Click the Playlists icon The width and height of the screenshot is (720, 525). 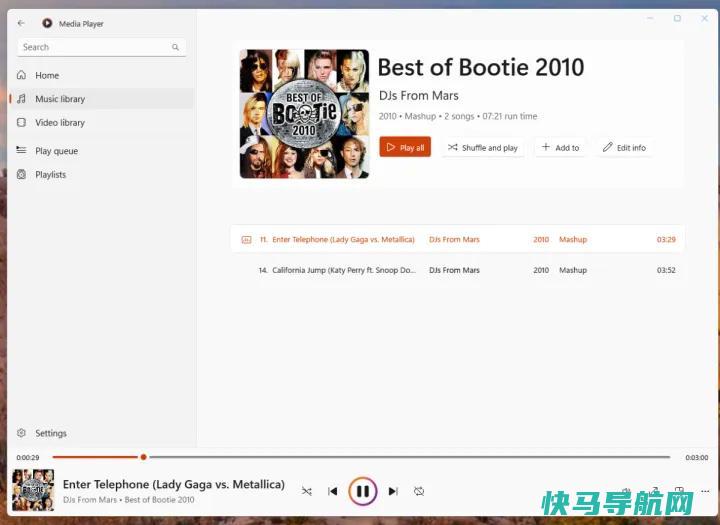pyautogui.click(x=21, y=175)
